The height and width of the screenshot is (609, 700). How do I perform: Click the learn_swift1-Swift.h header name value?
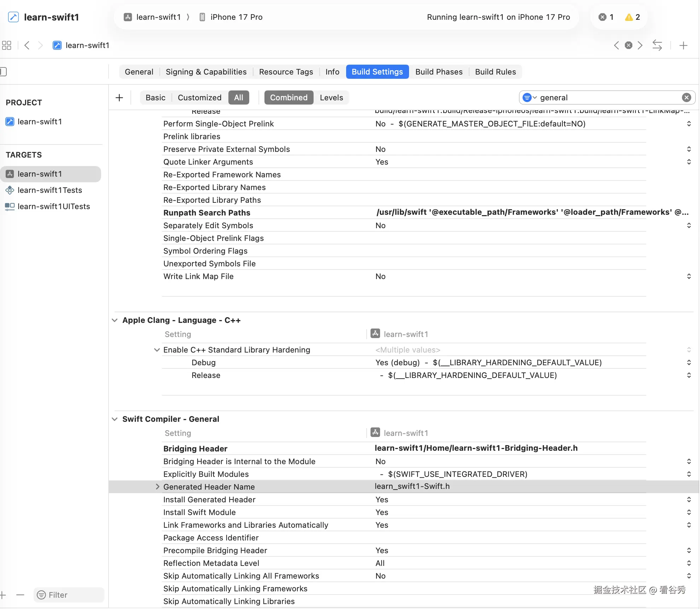(412, 486)
